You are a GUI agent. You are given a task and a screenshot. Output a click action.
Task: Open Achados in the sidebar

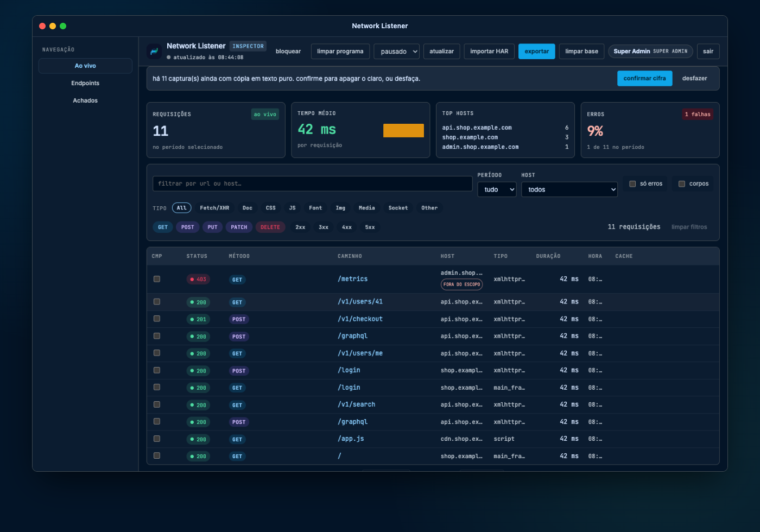click(x=85, y=100)
